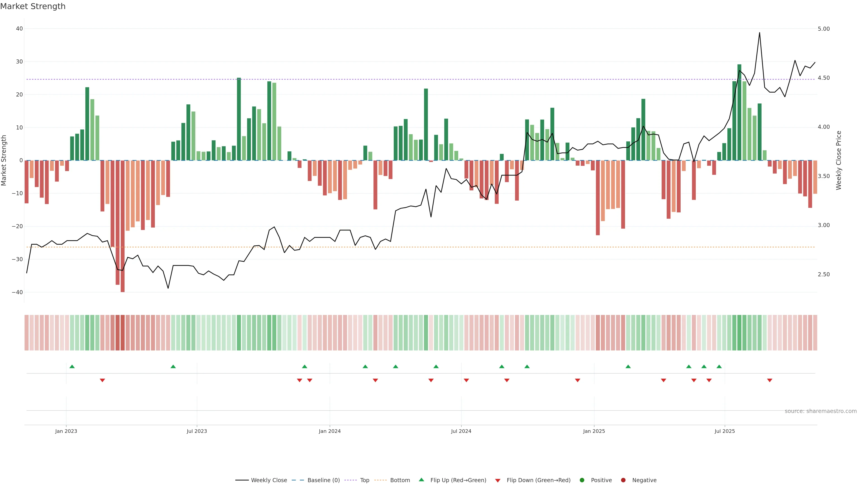Click the Flip Down red triangle legend icon

498,480
